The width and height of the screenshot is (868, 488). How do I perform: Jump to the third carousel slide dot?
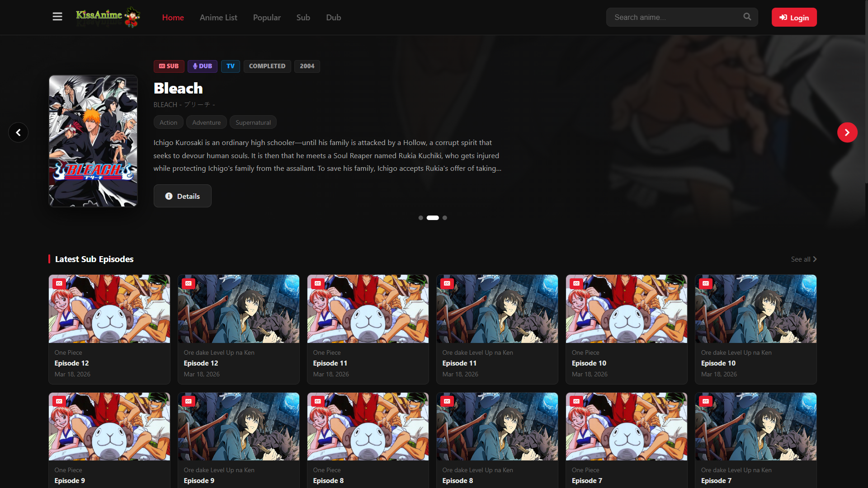445,218
